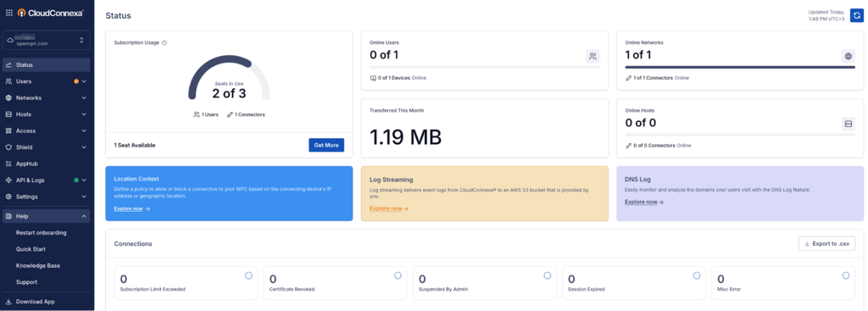Expand the API & Logs menu chevron
Image resolution: width=868 pixels, height=311 pixels.
pos(84,180)
